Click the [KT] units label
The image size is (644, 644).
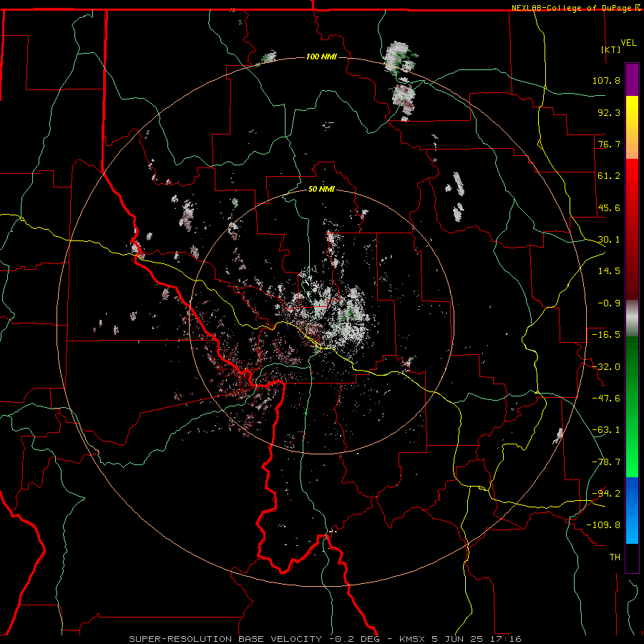610,49
